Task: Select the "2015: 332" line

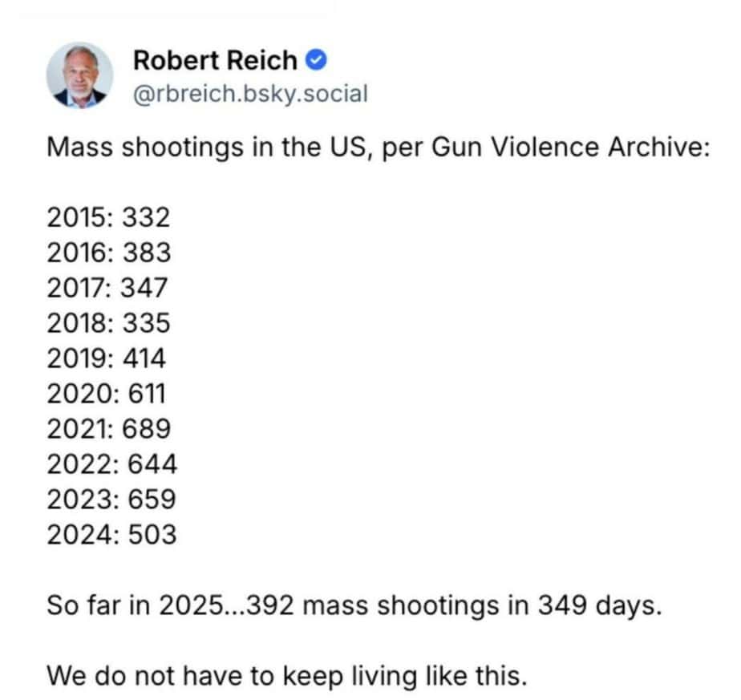Action: [x=108, y=218]
